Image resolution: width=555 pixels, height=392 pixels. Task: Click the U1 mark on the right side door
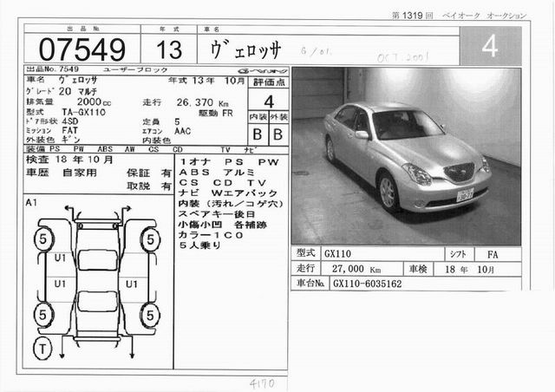[x=132, y=284]
